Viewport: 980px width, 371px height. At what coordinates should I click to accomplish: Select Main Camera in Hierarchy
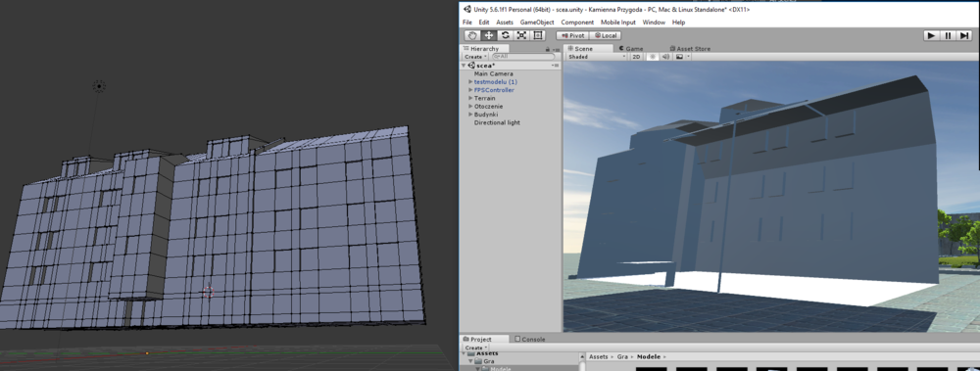(x=493, y=73)
